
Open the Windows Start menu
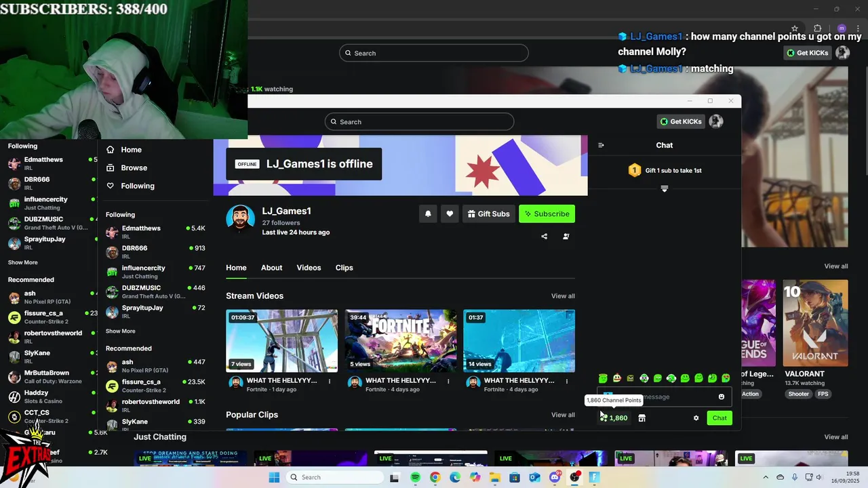274,478
